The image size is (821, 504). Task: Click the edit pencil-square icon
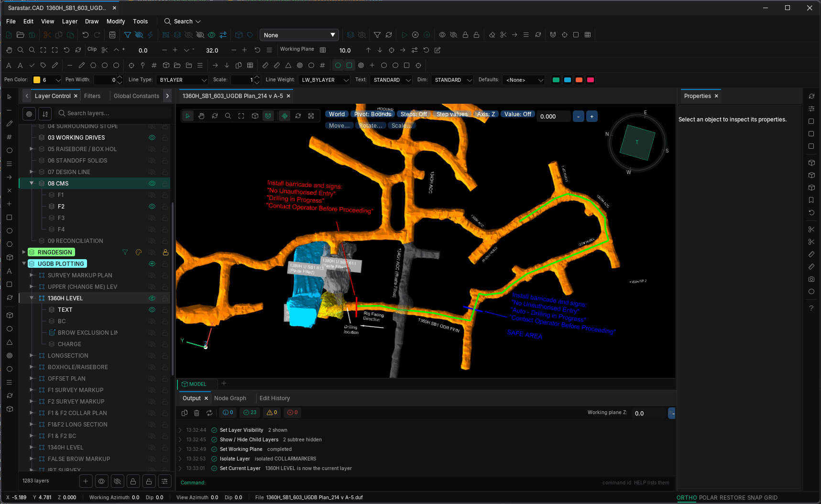click(438, 50)
